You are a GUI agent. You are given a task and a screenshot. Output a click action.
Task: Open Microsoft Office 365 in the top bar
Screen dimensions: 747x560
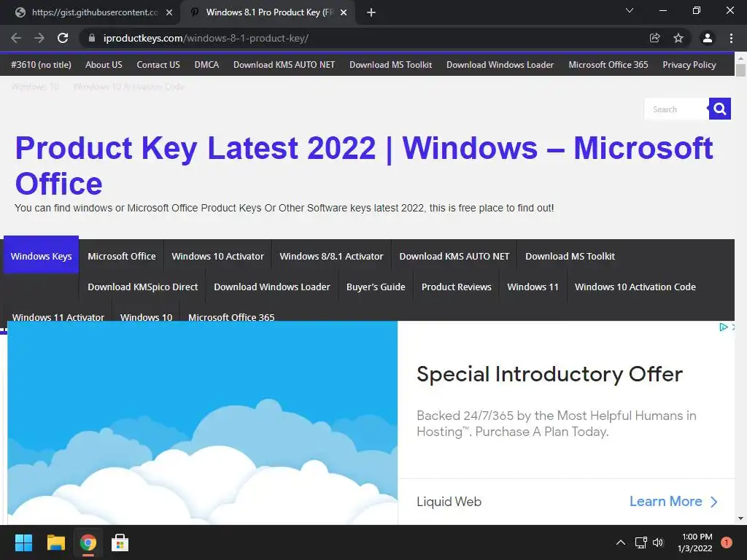pyautogui.click(x=608, y=65)
